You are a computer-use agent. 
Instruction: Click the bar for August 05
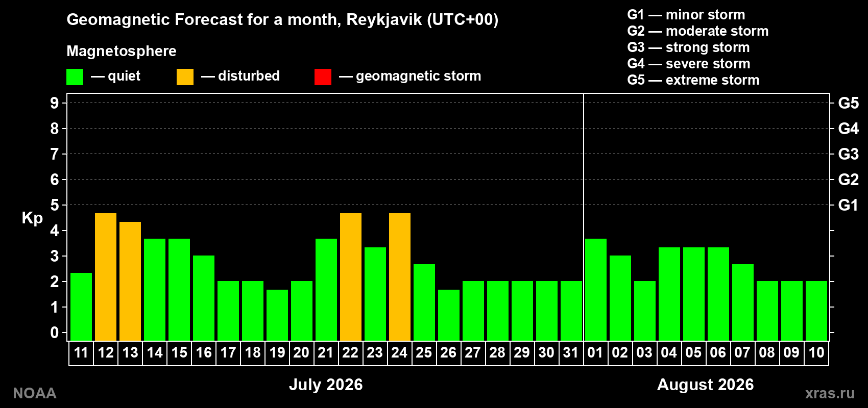(694, 294)
